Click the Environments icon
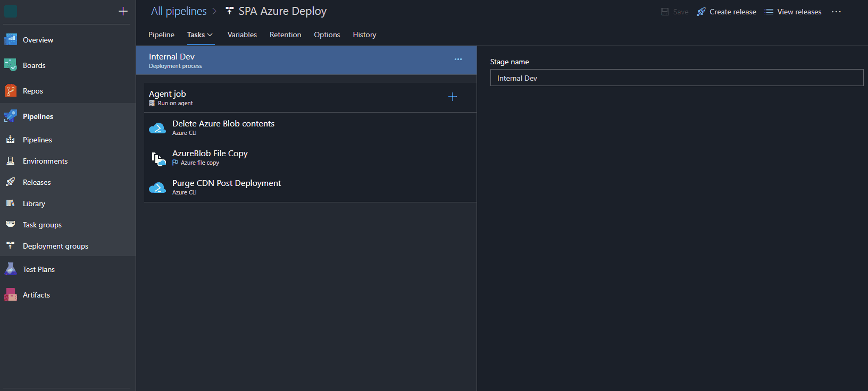The height and width of the screenshot is (391, 868). (10, 160)
